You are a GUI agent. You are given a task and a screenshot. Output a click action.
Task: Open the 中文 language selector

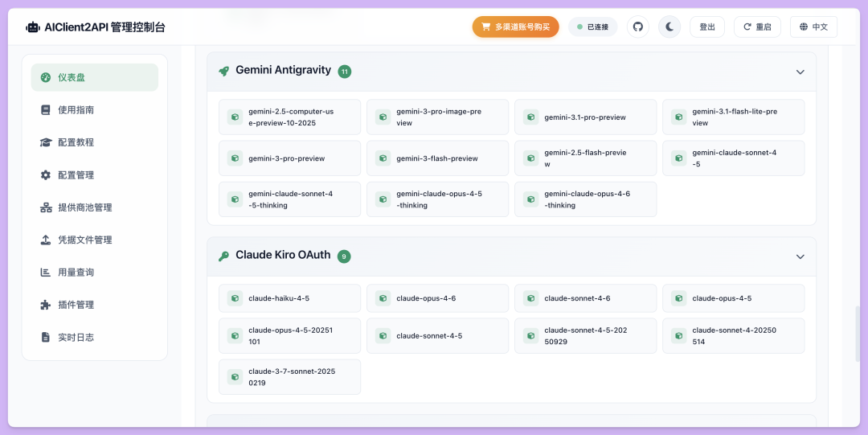[x=813, y=27]
